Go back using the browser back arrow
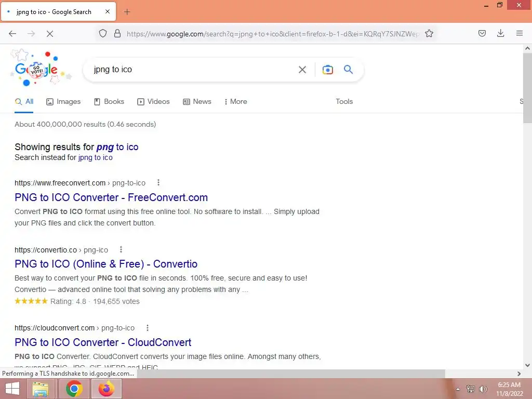The image size is (532, 399). 12,34
